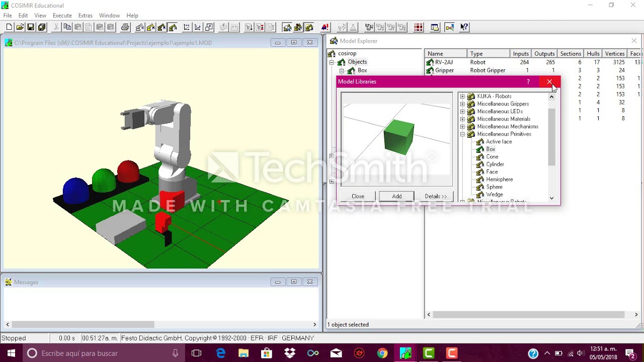Viewport: 644px width, 362px height.
Task: Click the Copy toolbar icon
Action: (67, 27)
